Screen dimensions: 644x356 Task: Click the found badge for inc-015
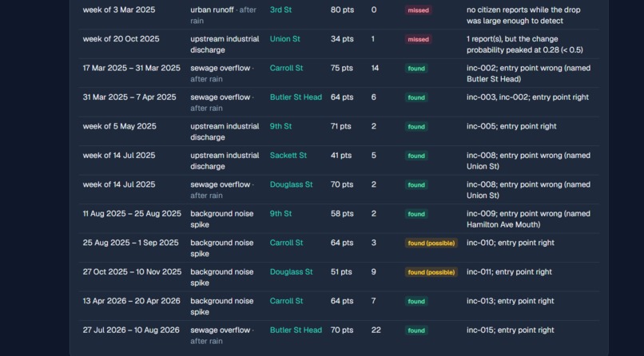(416, 330)
